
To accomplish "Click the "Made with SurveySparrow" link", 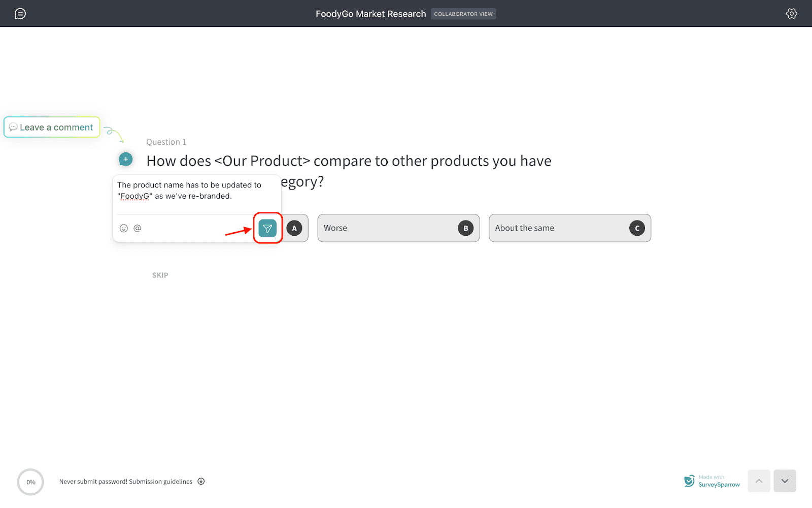I will click(719, 481).
